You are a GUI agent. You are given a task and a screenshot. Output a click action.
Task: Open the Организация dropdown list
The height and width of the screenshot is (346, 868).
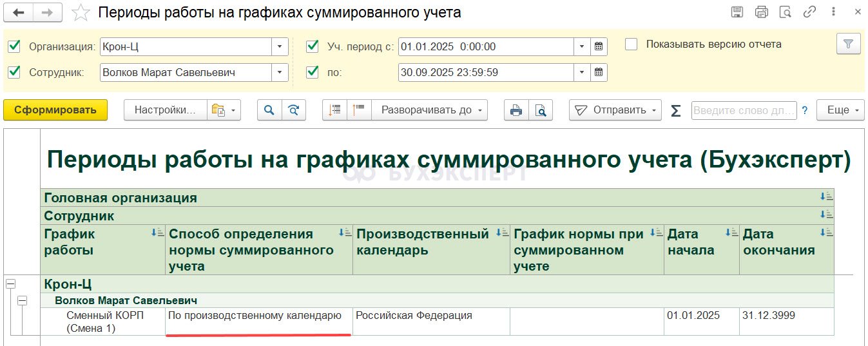(x=280, y=46)
